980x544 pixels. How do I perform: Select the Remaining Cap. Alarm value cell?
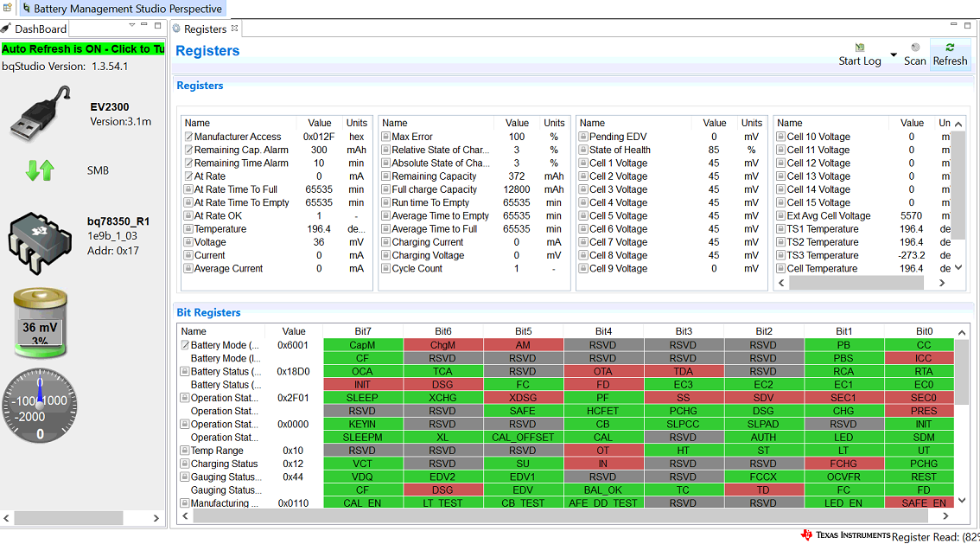pos(318,150)
